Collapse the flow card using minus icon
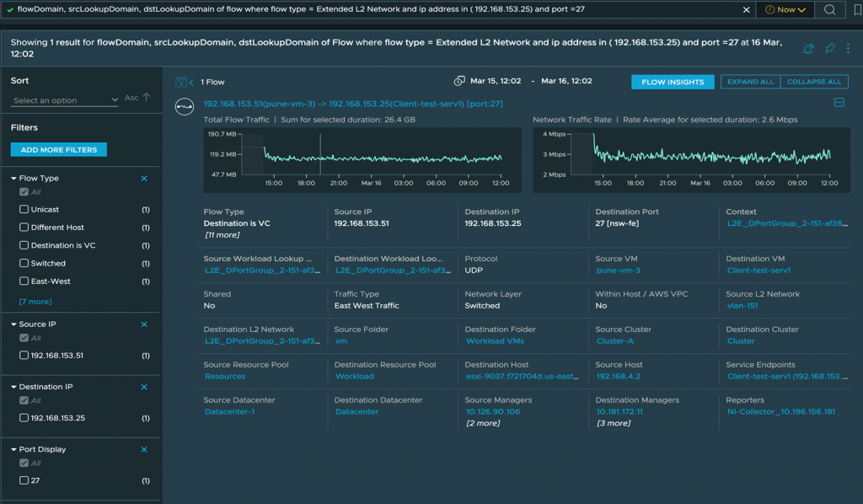 click(x=839, y=103)
